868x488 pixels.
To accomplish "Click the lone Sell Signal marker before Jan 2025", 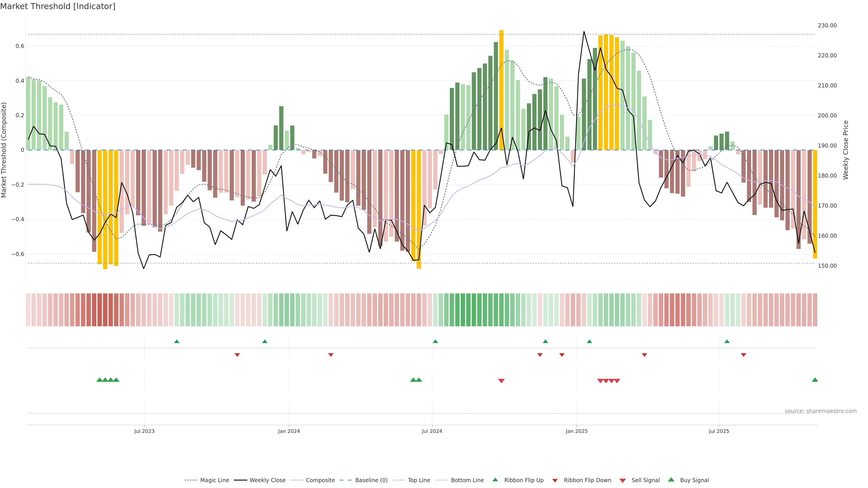I will (501, 381).
